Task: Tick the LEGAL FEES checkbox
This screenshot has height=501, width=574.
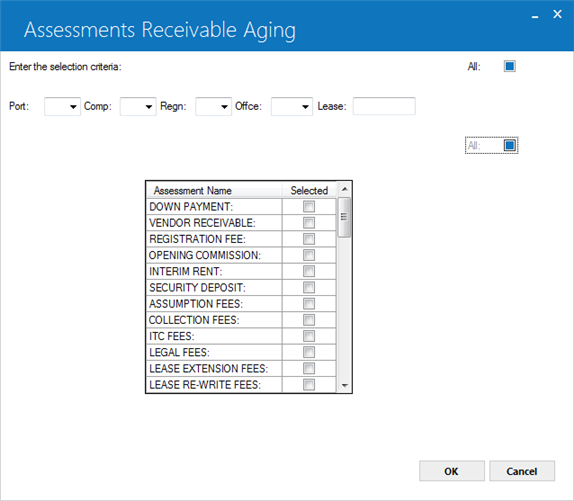Action: pyautogui.click(x=309, y=352)
